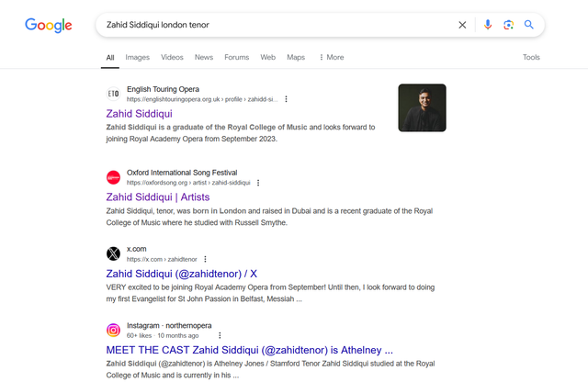Open options menu for English Touring Opera result
Screen dimensions: 588x382
[286, 99]
